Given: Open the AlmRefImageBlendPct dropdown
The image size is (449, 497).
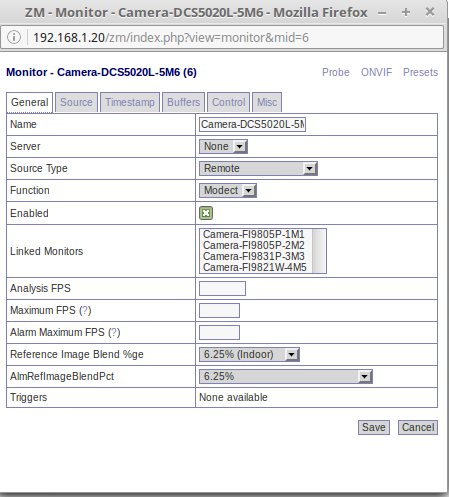Looking at the screenshot, I should click(x=286, y=376).
